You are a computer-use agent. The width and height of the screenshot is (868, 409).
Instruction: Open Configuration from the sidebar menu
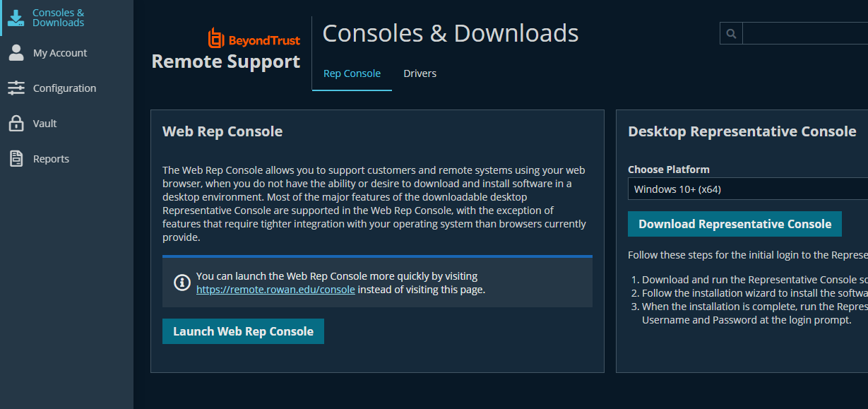tap(64, 88)
